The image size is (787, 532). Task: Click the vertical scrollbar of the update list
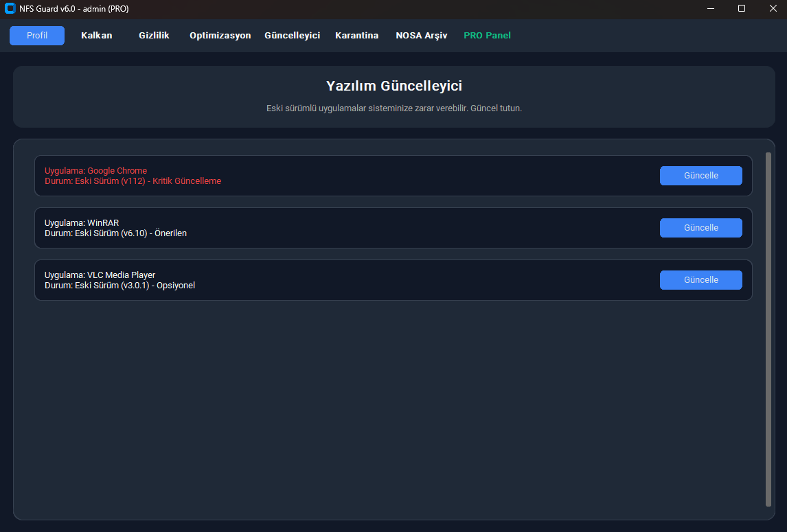768,329
